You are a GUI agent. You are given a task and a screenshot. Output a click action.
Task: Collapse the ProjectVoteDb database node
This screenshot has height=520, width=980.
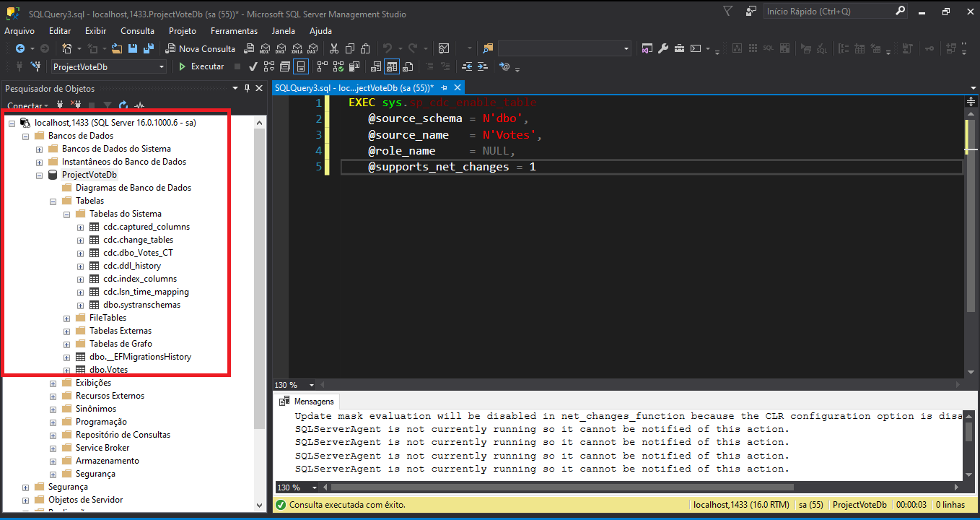pos(39,175)
